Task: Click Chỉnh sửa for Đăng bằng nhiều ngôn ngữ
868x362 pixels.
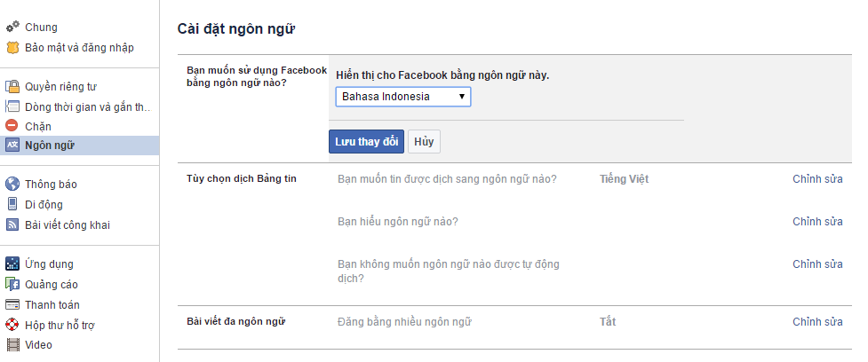Action: point(817,322)
